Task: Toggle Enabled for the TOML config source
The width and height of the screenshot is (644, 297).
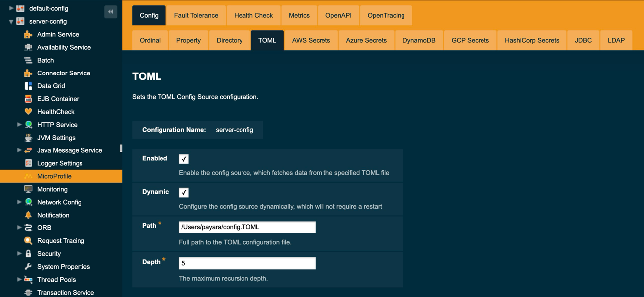Action: [x=183, y=159]
